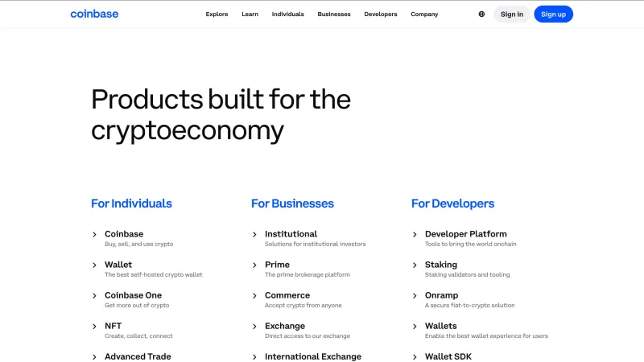Open the Developer Platform link
Image resolution: width=644 pixels, height=362 pixels.
click(x=466, y=234)
